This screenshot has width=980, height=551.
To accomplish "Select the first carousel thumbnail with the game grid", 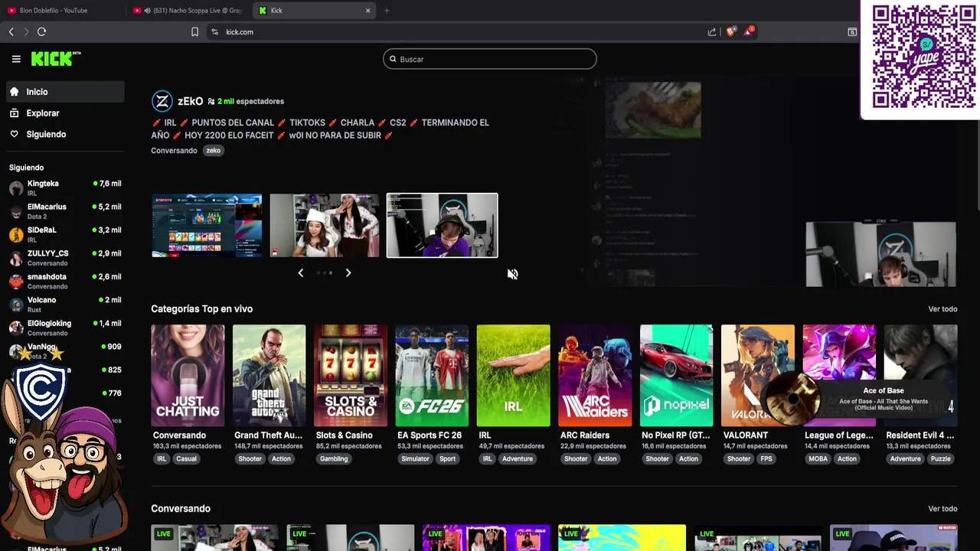I will [207, 226].
